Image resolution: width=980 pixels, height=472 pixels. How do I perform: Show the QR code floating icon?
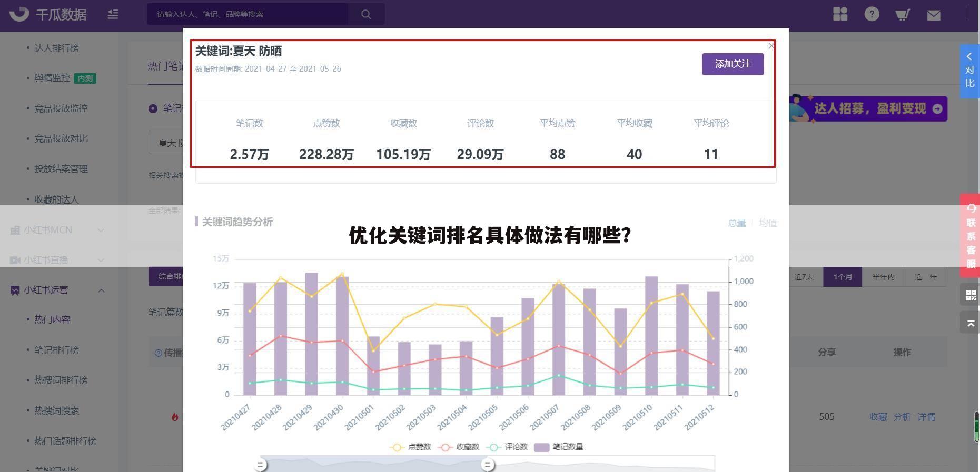pos(970,295)
